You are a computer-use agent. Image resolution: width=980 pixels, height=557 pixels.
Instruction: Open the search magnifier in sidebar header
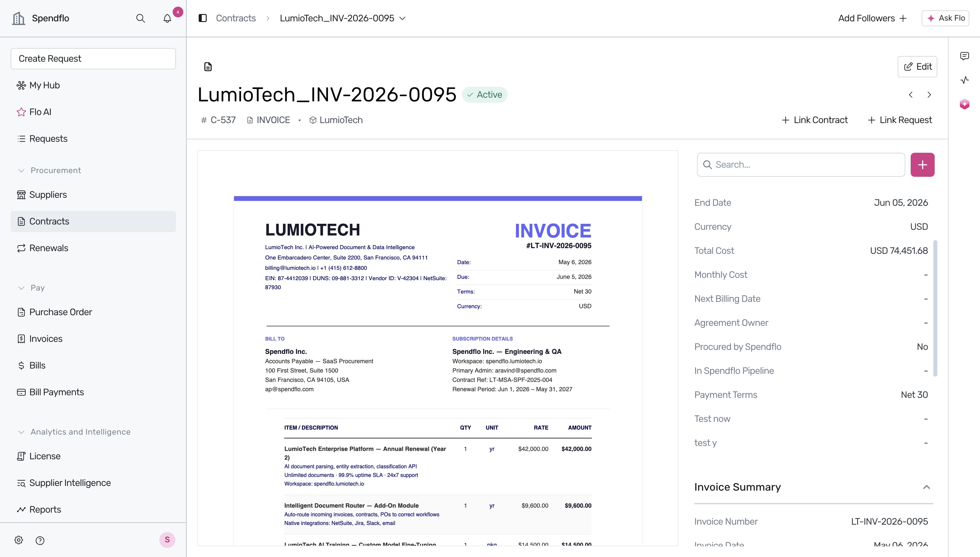pyautogui.click(x=140, y=18)
